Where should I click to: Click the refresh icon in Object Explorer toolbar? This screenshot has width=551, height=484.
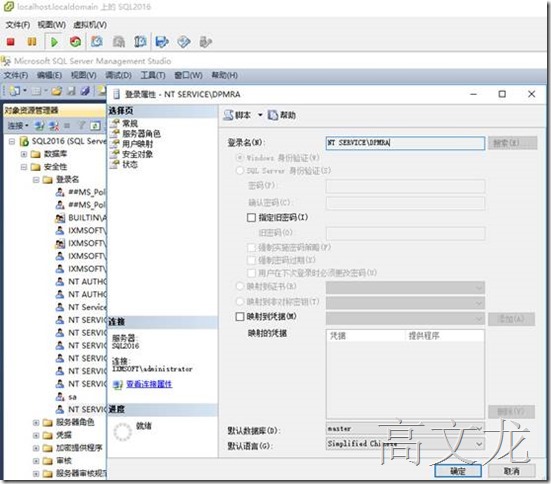95,125
